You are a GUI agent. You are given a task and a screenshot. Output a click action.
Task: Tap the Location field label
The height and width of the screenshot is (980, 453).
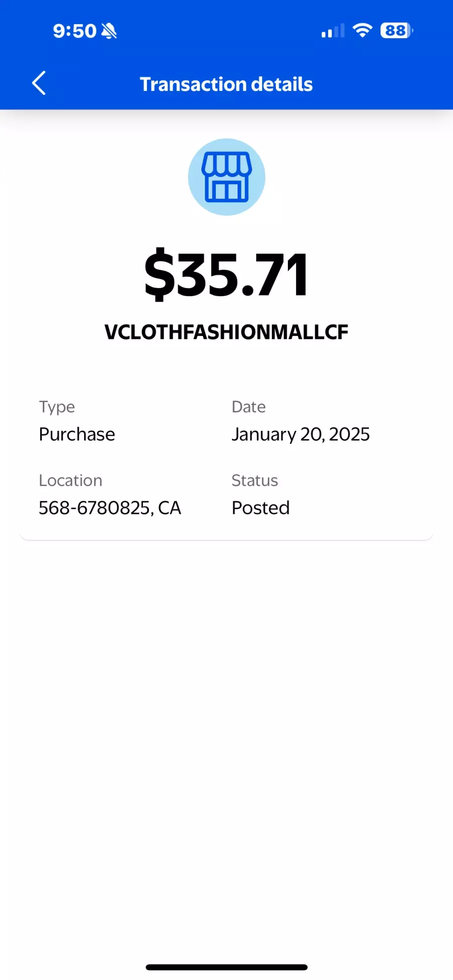(70, 481)
